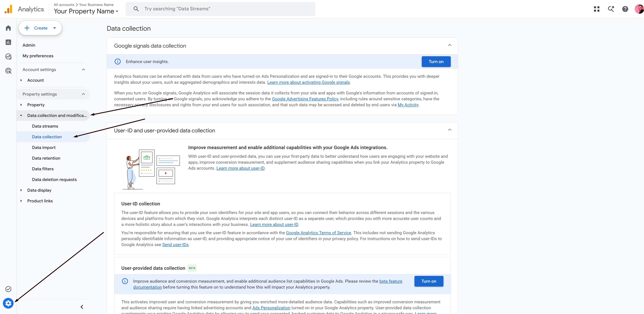This screenshot has width=644, height=314.
Task: Open the beta feature documentation link
Action: click(391, 281)
